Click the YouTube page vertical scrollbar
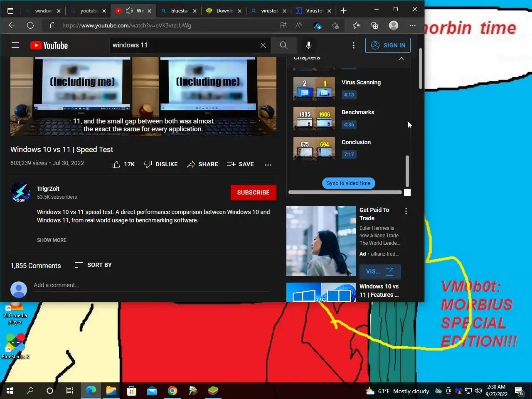532x399 pixels. (421, 69)
